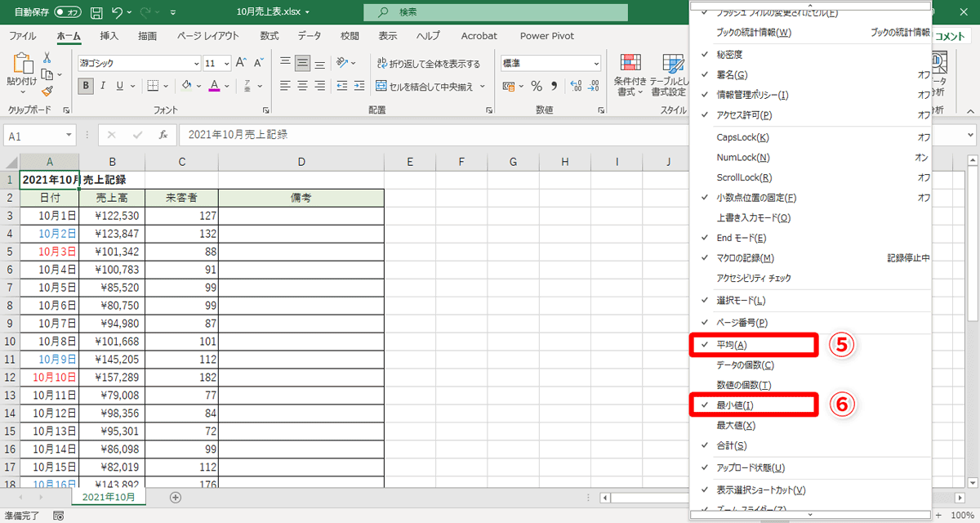Click the Bottom Align icon
980x523 pixels.
[x=320, y=63]
